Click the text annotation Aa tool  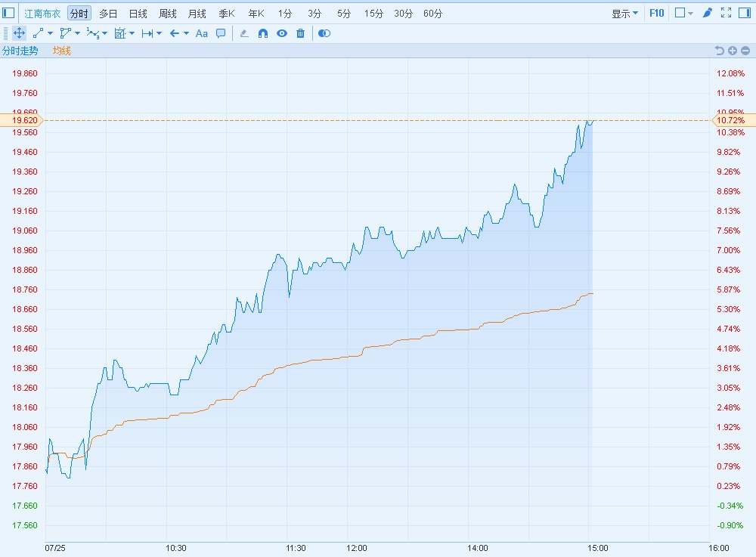click(202, 33)
